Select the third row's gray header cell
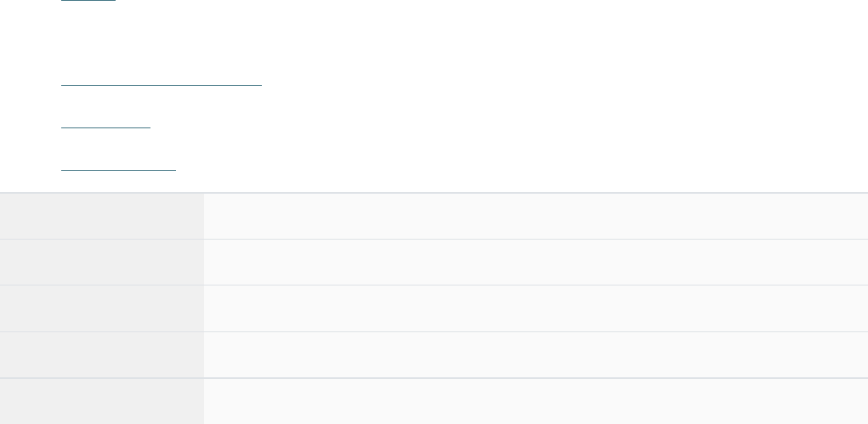 [x=101, y=308]
